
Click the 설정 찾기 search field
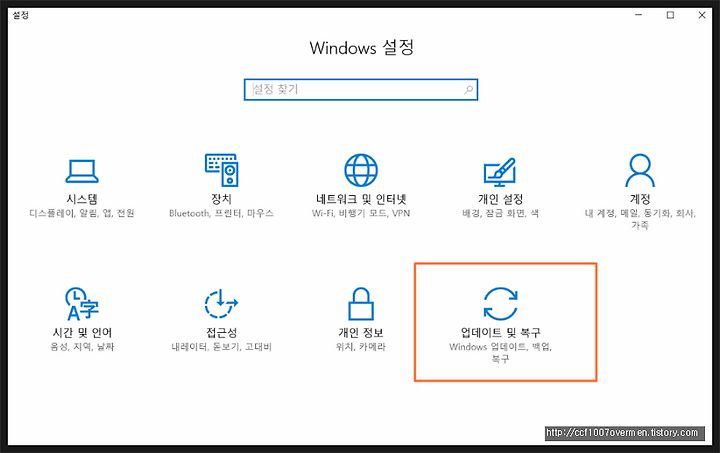coord(361,89)
